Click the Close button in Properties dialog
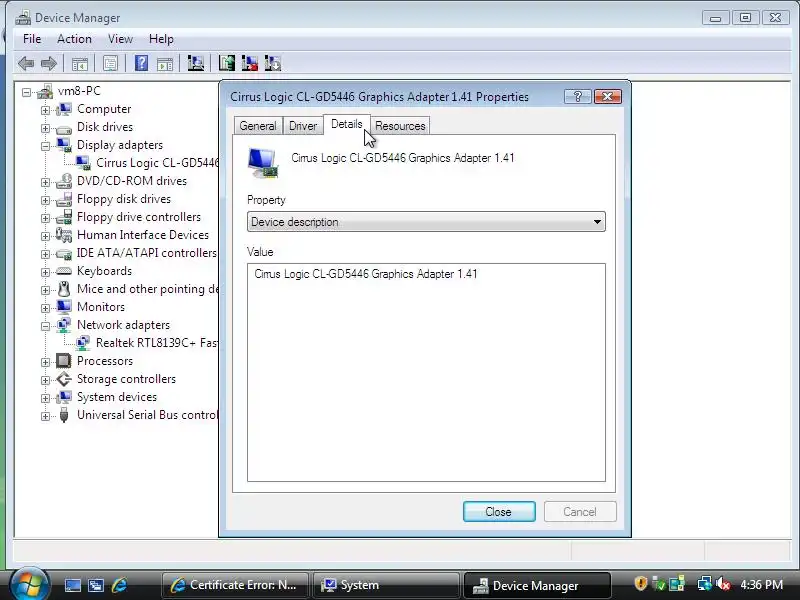Screen dimensions: 800x600 (x=499, y=512)
